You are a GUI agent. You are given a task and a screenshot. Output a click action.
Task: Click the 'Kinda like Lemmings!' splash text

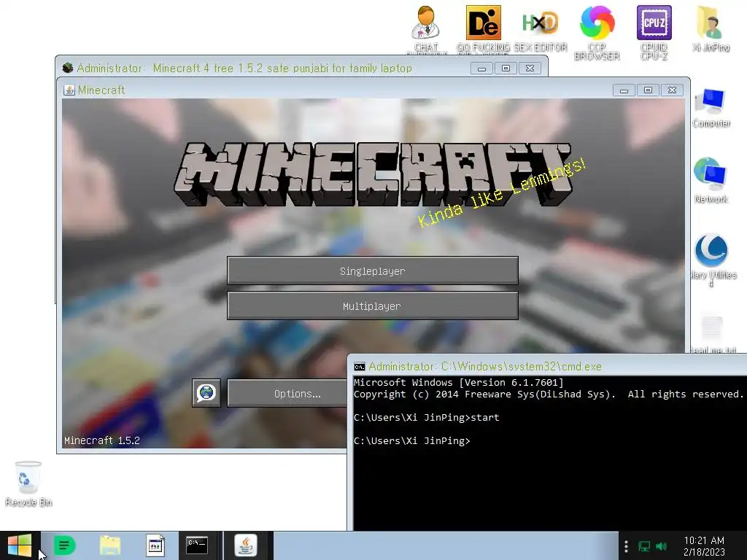(x=501, y=192)
